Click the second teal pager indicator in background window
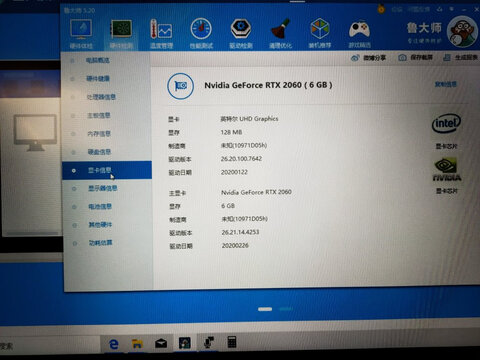This screenshot has width=480, height=360. pyautogui.click(x=286, y=309)
